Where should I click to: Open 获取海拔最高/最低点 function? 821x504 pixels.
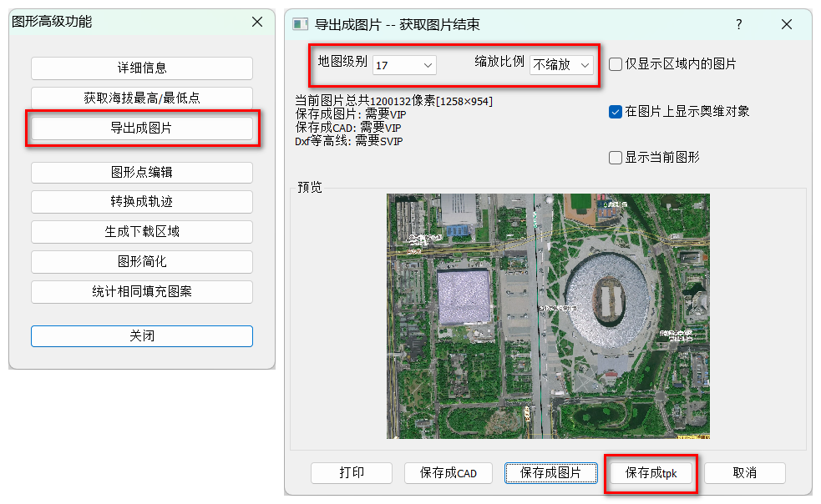(142, 98)
